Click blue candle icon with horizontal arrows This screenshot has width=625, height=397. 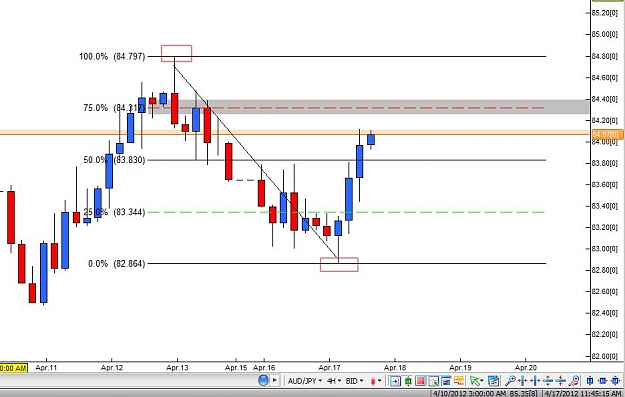[x=603, y=381]
